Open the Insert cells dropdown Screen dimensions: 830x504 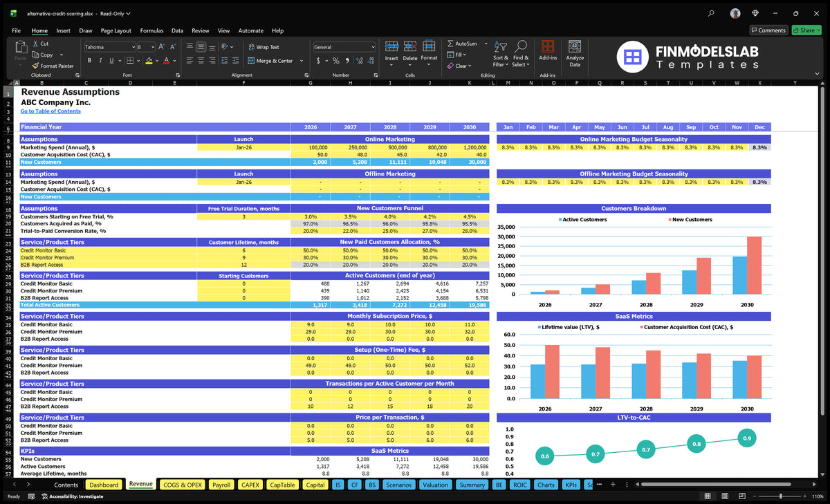[x=391, y=53]
